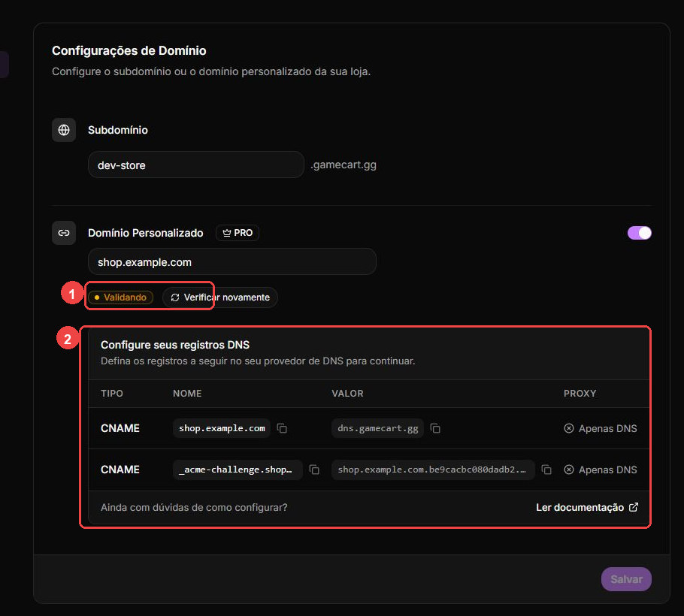The image size is (684, 616).
Task: Copy the shop.example.com record name
Action: [282, 428]
